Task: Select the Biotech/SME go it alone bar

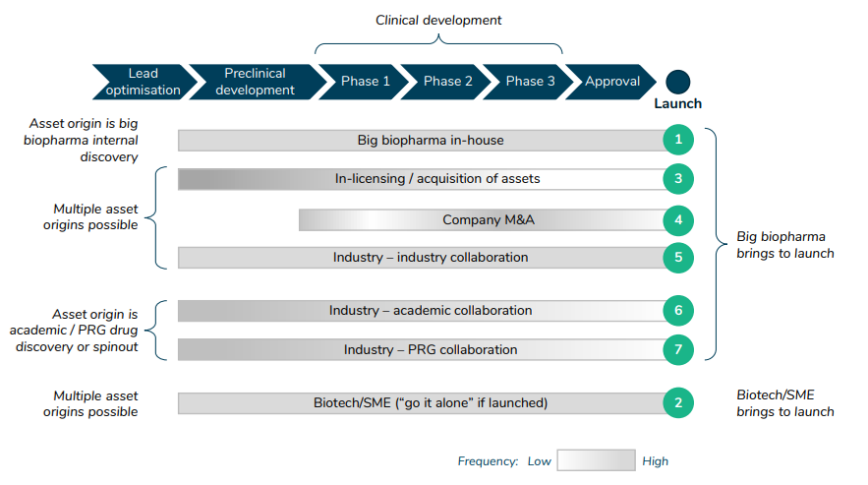Action: (423, 402)
